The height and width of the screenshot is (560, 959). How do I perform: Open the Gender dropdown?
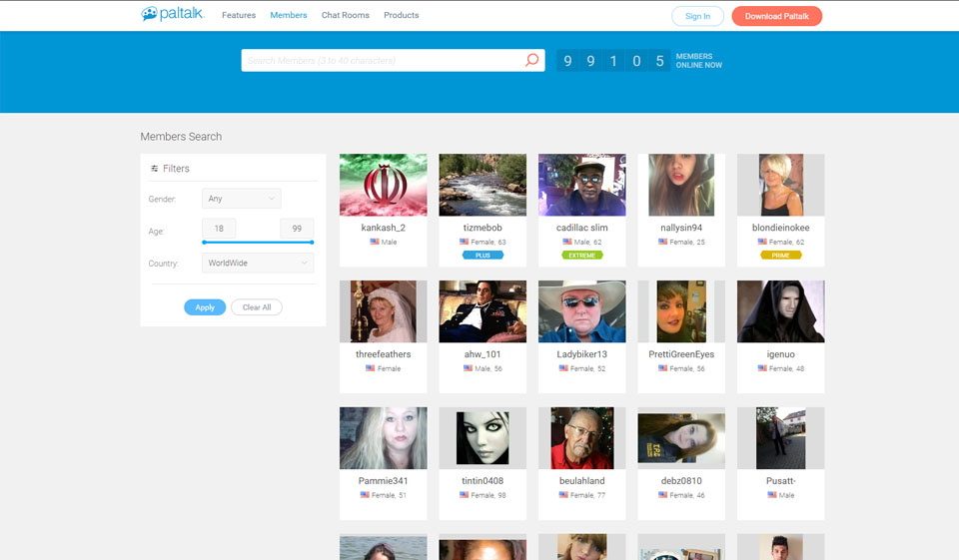[241, 199]
